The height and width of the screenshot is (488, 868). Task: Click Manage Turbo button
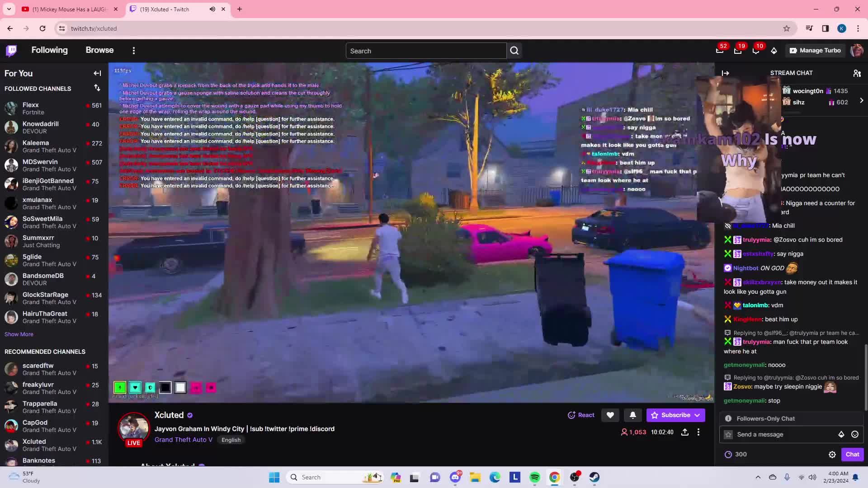pyautogui.click(x=816, y=51)
